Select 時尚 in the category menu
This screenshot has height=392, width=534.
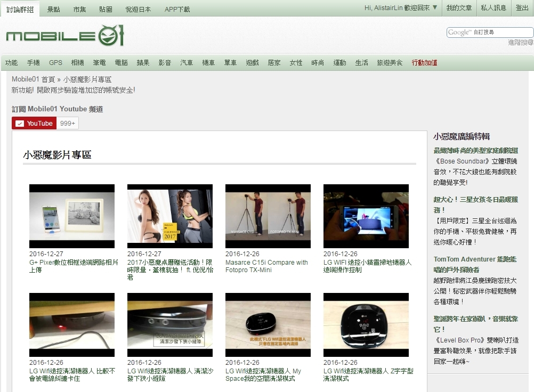coord(318,63)
